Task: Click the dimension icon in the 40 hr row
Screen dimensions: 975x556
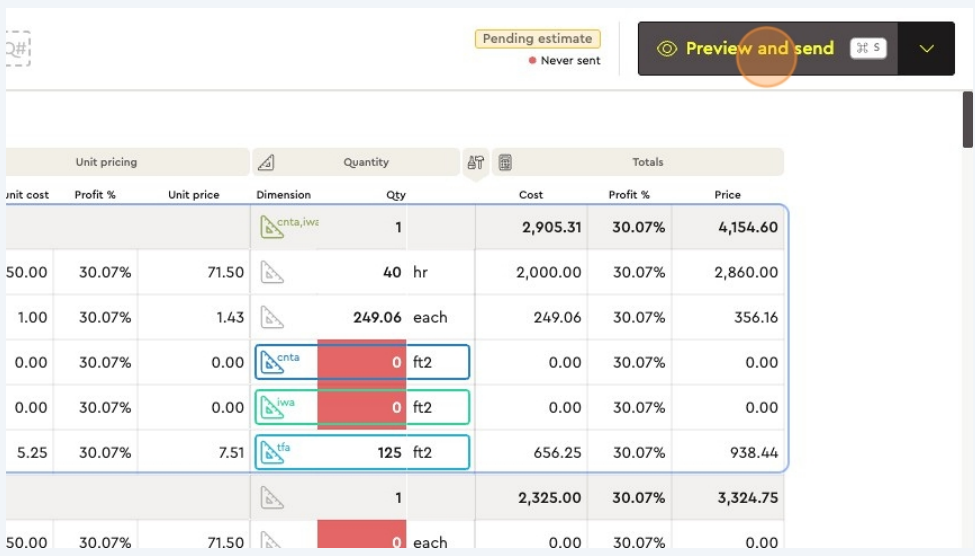Action: click(272, 272)
